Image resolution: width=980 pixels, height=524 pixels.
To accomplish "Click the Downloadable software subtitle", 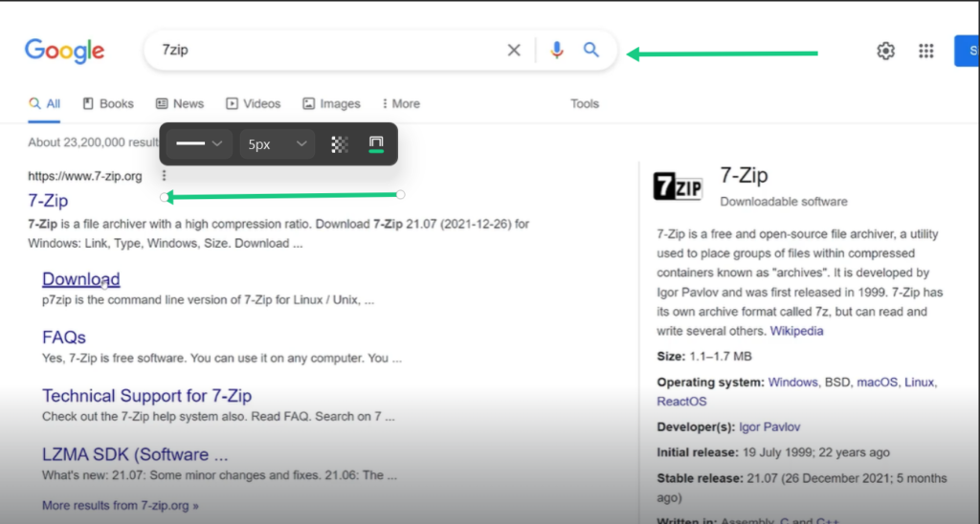I will tap(784, 202).
